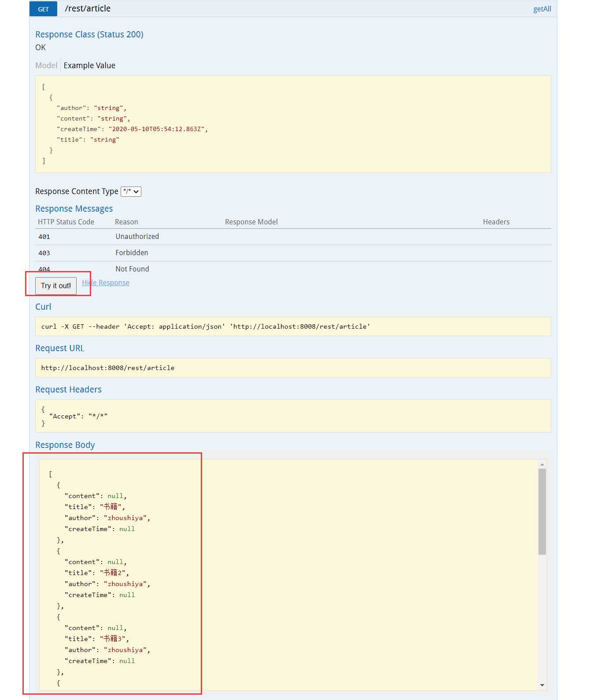Click the 401 status code cell

(44, 237)
